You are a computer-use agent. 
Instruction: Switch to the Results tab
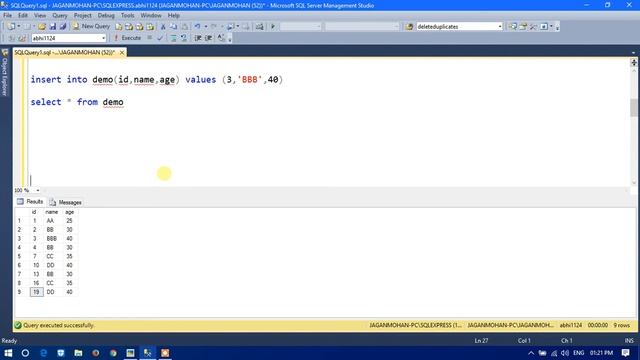coord(30,202)
